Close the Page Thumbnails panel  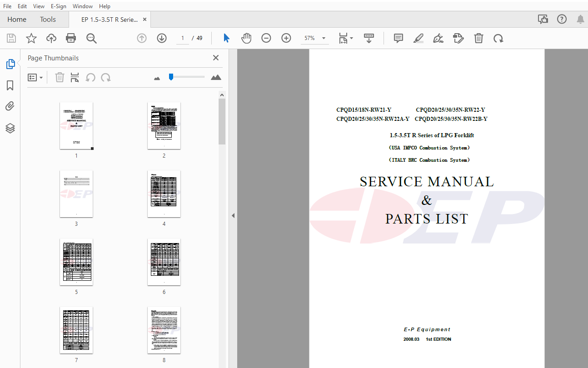[216, 58]
